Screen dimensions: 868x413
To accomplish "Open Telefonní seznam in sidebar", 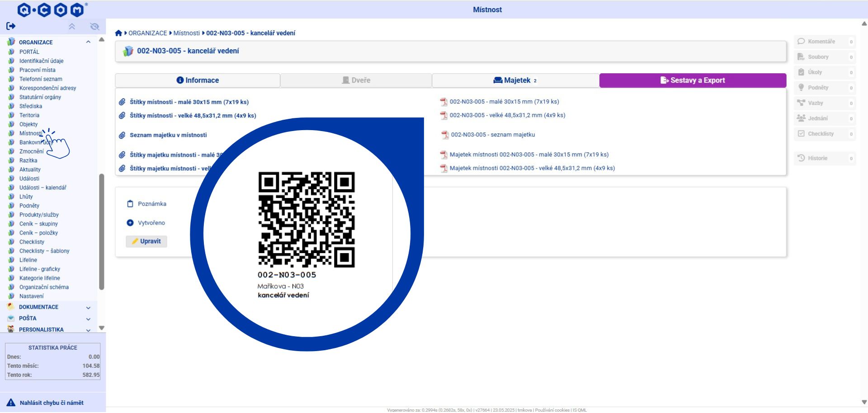I will click(x=41, y=79).
